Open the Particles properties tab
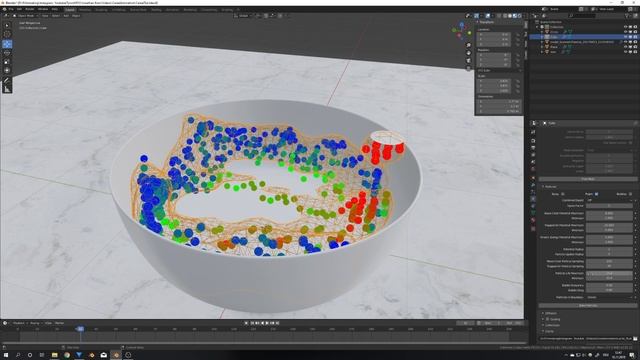This screenshot has width=640, height=360. 533,192
